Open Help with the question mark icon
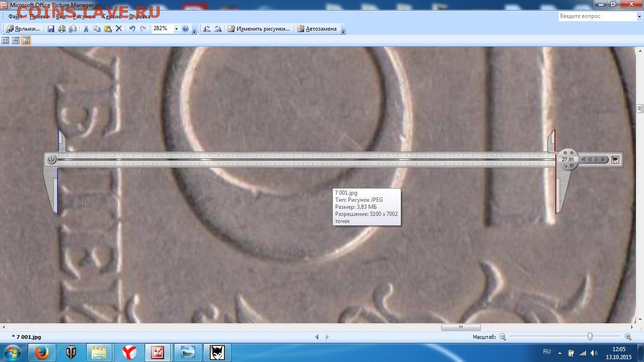The image size is (644, 362). (x=185, y=29)
